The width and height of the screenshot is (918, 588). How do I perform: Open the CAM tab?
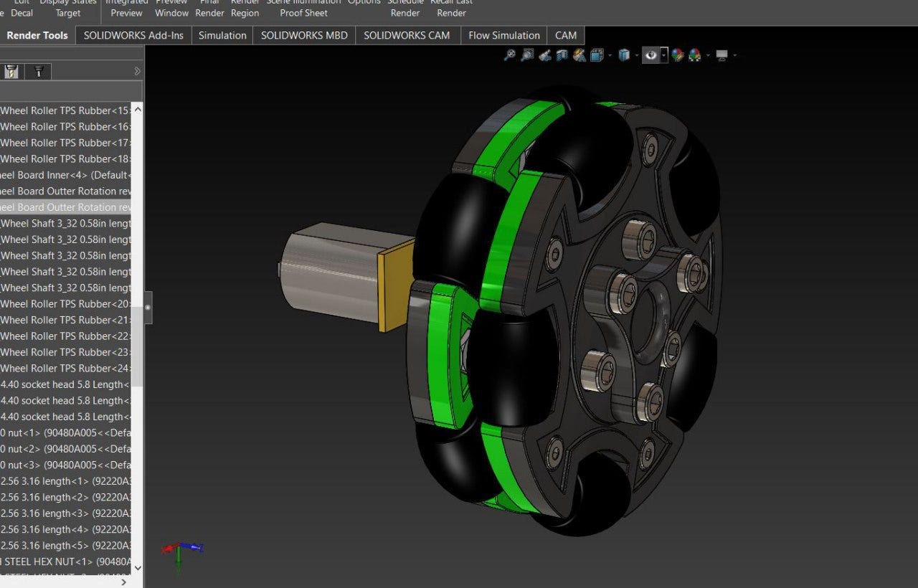(566, 35)
